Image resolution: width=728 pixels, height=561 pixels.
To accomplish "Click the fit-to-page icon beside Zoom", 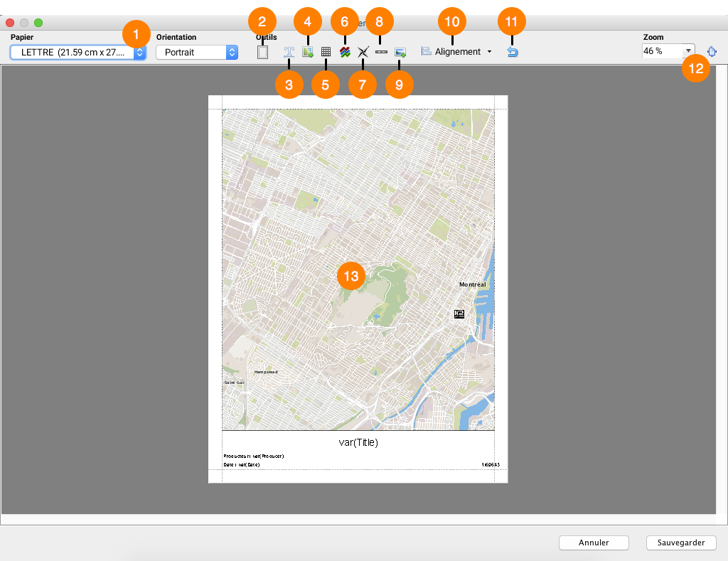I will (712, 51).
